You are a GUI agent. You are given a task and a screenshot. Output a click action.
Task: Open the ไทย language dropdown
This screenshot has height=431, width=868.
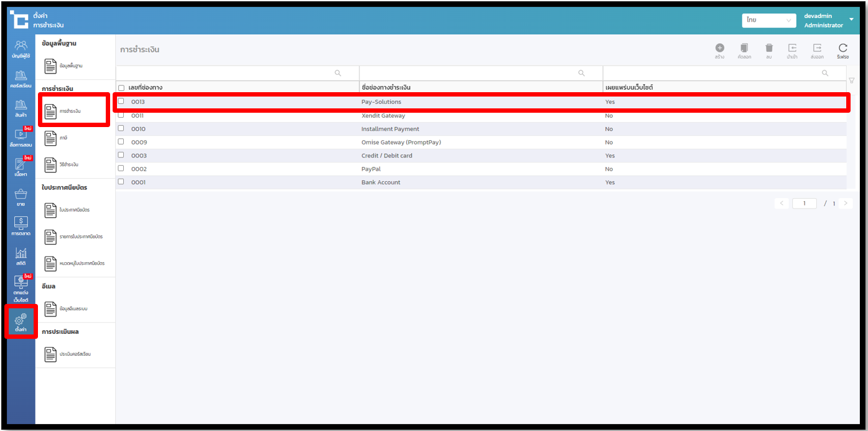(x=768, y=20)
